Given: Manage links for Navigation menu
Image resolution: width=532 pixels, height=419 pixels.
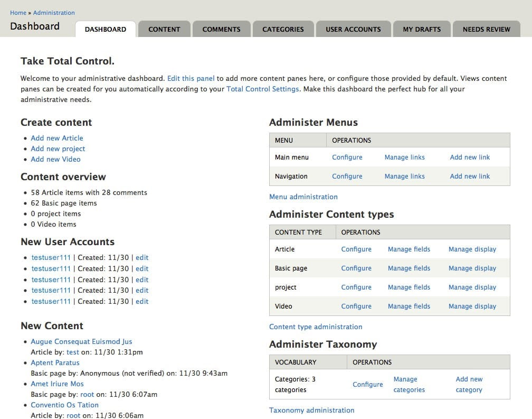Looking at the screenshot, I should 404,176.
